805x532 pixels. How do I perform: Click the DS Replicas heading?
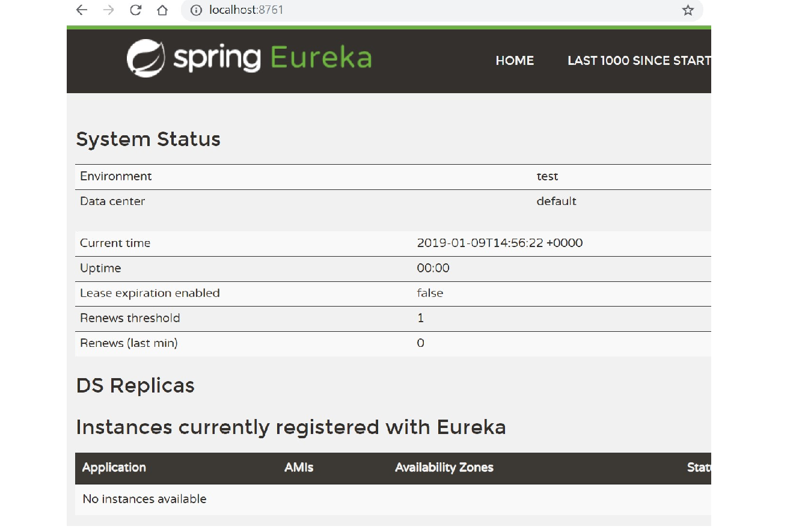[x=135, y=385]
